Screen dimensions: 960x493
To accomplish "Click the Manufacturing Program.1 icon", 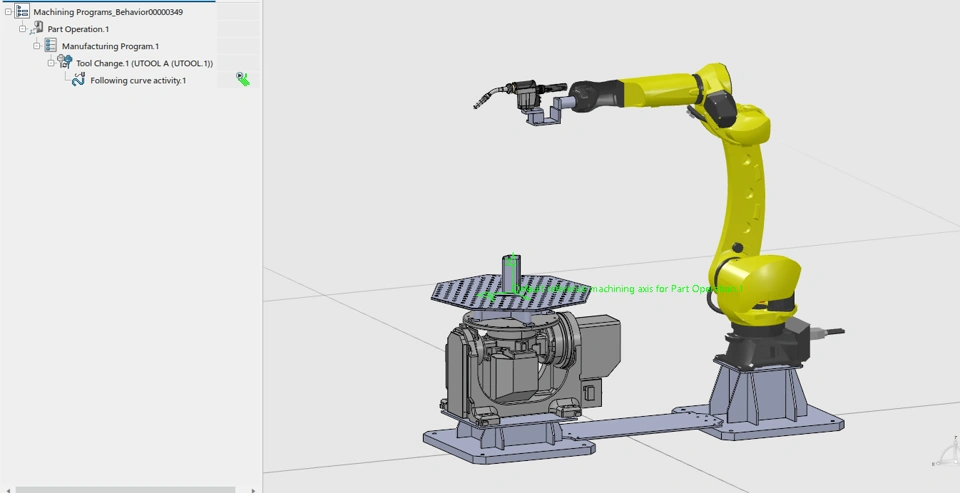I will click(51, 45).
